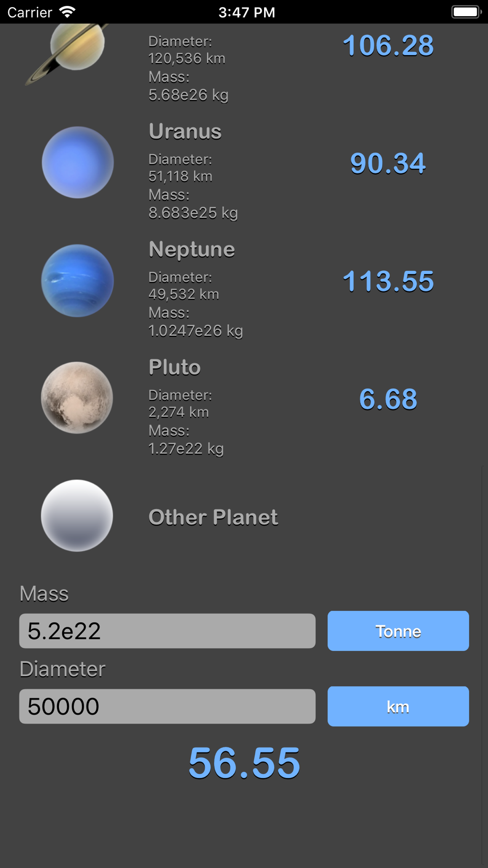Image resolution: width=488 pixels, height=868 pixels.
Task: Click the Wi-Fi status icon
Action: pyautogui.click(x=67, y=12)
